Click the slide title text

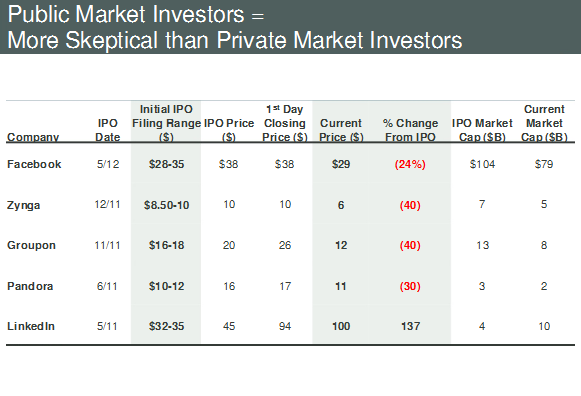(x=235, y=27)
